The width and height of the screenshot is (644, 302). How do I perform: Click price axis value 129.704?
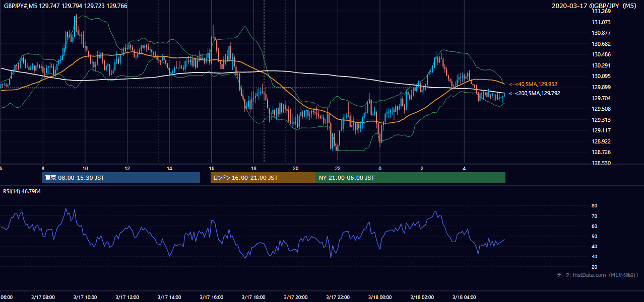point(601,98)
